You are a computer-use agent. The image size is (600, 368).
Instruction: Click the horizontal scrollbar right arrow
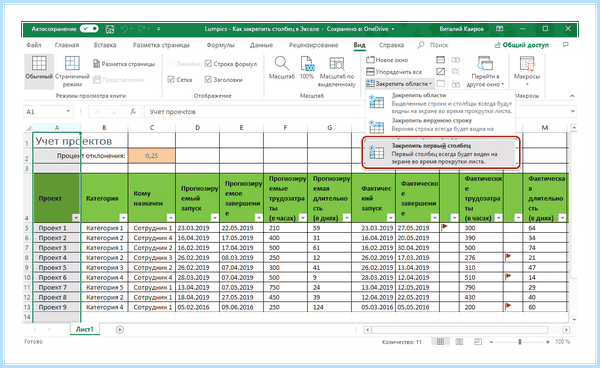(566, 330)
